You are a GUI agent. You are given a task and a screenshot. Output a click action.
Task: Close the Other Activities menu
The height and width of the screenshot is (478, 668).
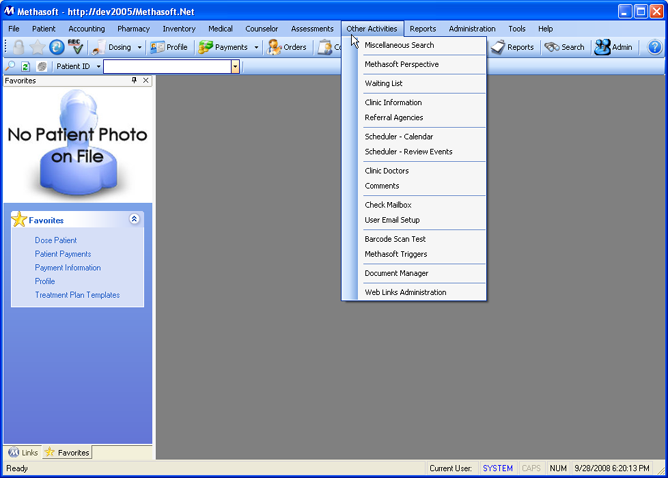pyautogui.click(x=372, y=29)
